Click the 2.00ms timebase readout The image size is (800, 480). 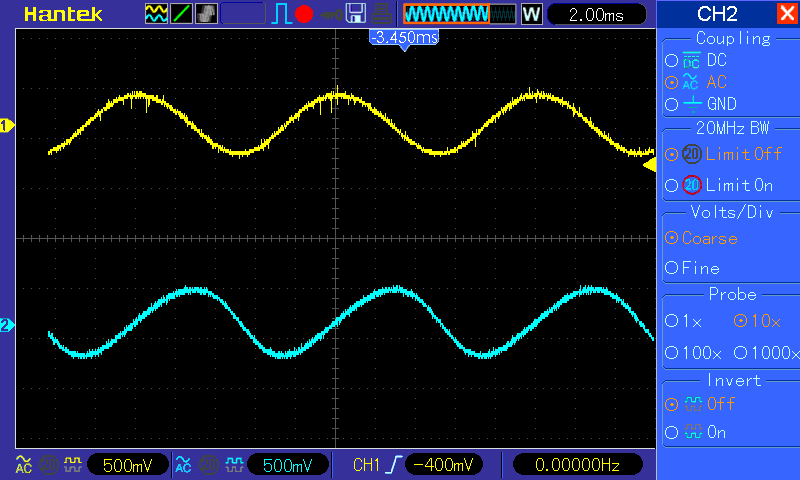[x=596, y=14]
